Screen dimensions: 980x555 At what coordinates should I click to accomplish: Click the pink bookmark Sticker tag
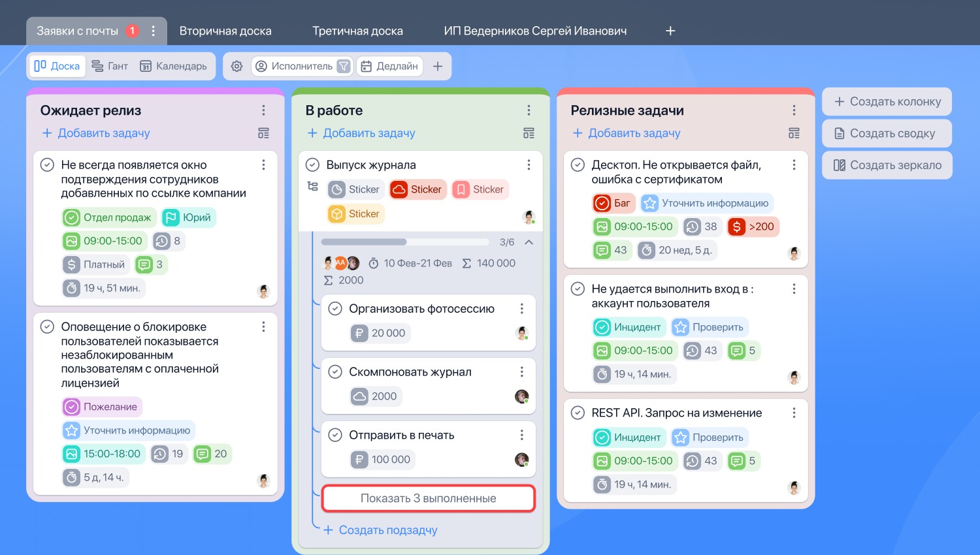[480, 189]
